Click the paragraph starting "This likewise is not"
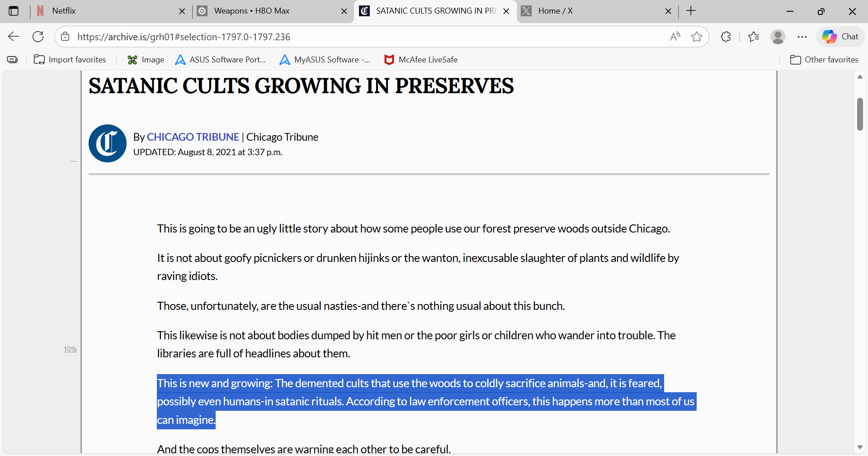 point(416,344)
